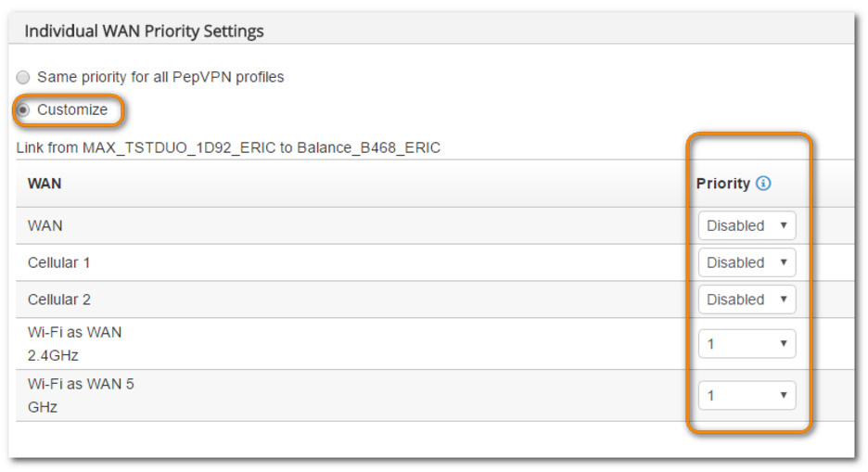Click the 'Individual WAN Priority Settings' heading
This screenshot has height=472, width=868.
(144, 31)
